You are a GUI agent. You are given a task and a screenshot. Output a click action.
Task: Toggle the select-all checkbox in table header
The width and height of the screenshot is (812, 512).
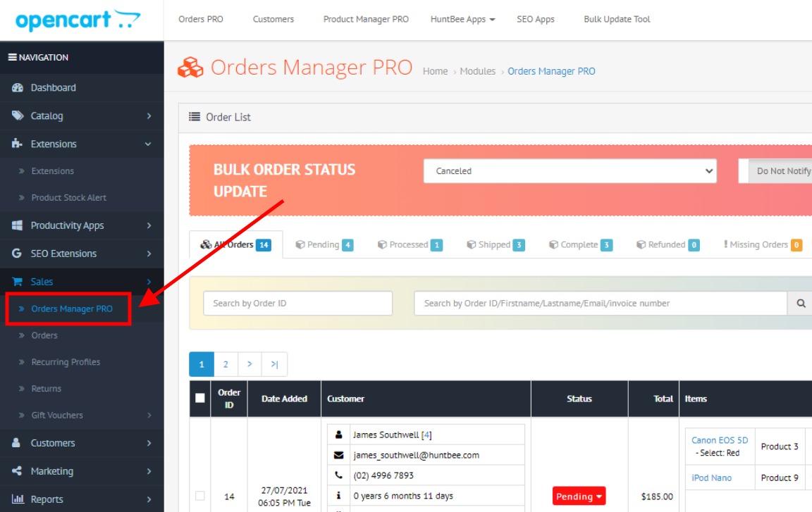tap(200, 398)
